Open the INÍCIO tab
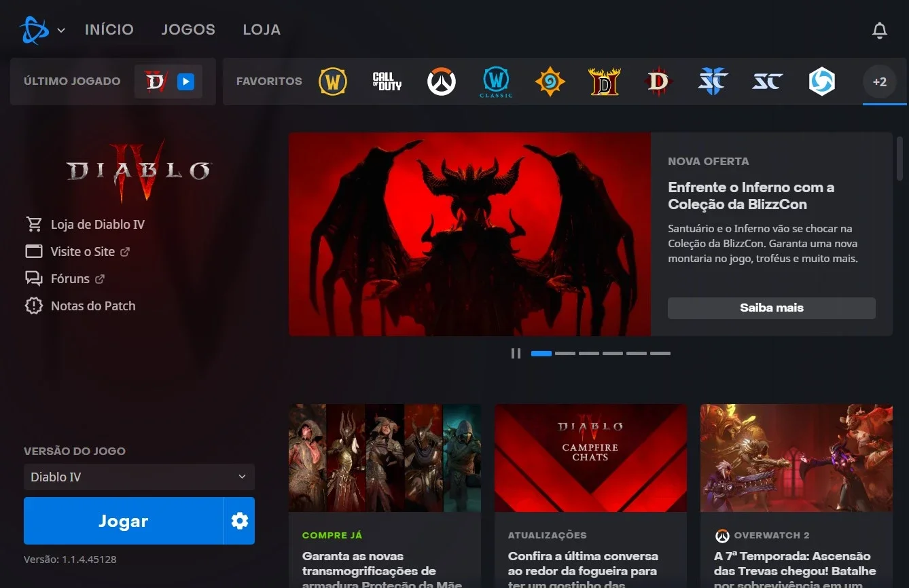909x588 pixels. coord(109,30)
